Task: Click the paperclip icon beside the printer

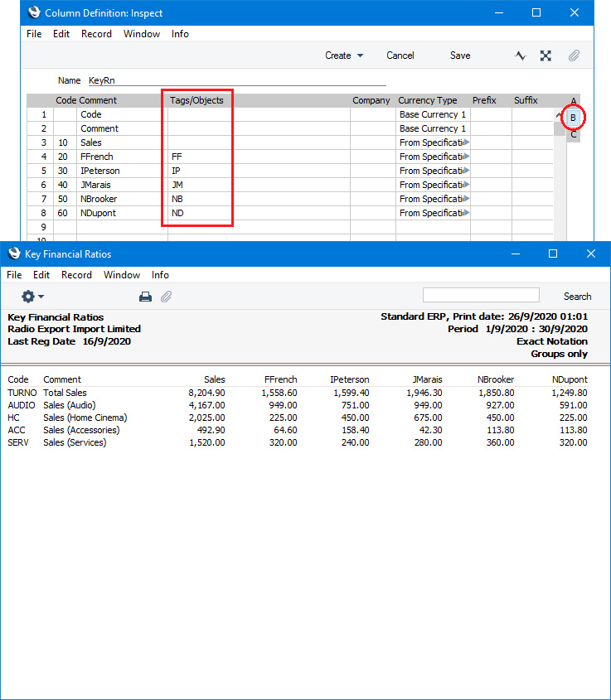Action: click(x=166, y=297)
